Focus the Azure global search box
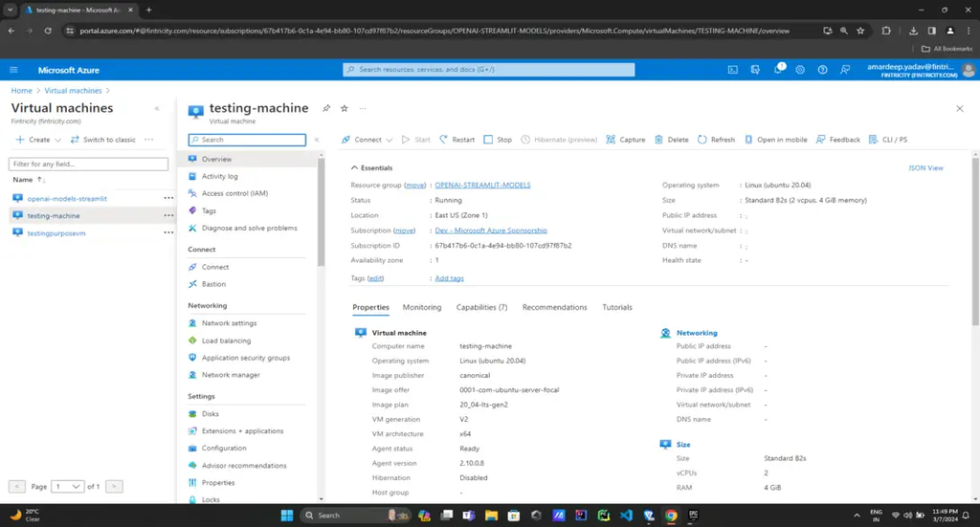Screen dimensions: 980x527 [x=489, y=70]
